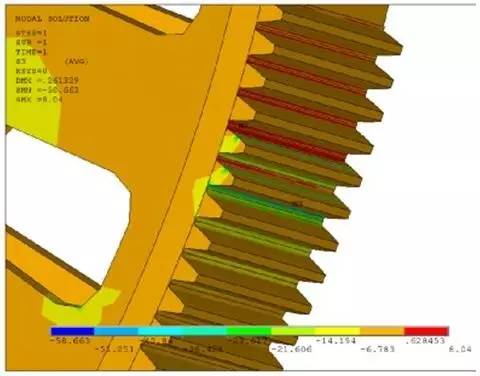Select the red legend color band

[x=426, y=331]
